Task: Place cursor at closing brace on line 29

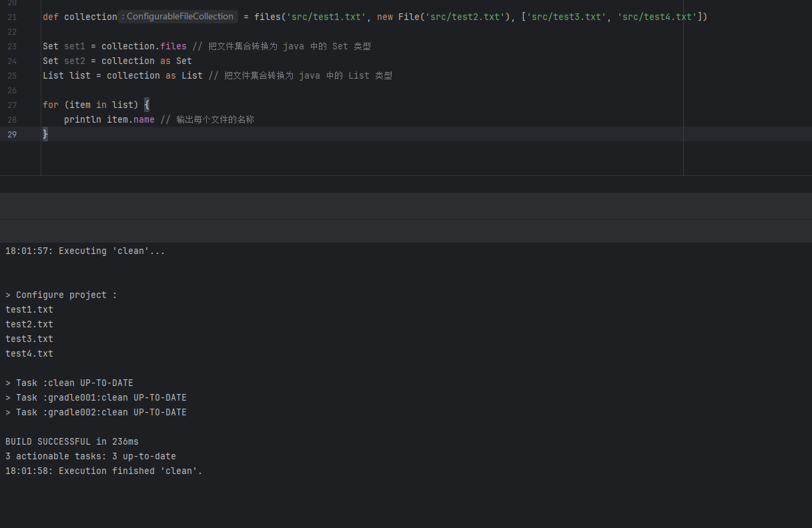Action: [45, 134]
